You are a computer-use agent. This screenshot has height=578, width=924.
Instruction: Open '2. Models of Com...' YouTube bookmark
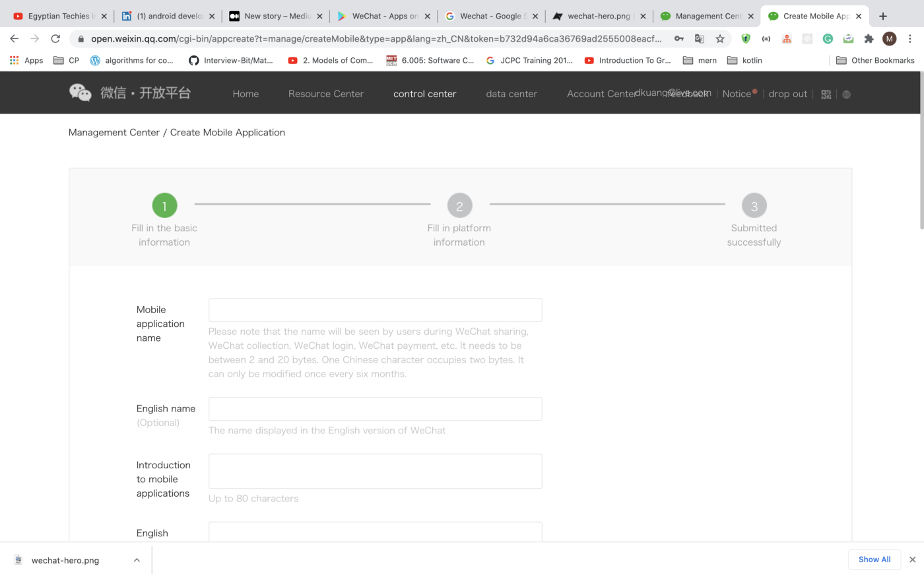(330, 60)
